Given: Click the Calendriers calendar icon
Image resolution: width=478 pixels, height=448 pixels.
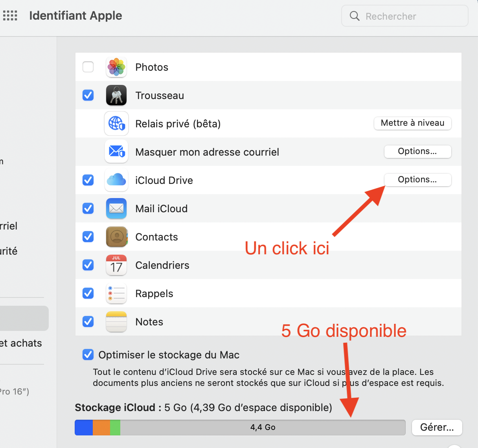Looking at the screenshot, I should (116, 265).
